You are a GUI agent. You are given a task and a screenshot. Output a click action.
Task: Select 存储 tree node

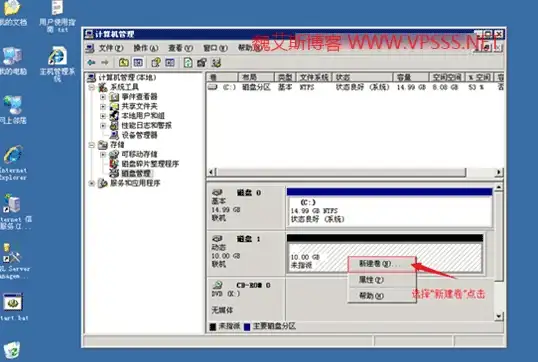117,145
